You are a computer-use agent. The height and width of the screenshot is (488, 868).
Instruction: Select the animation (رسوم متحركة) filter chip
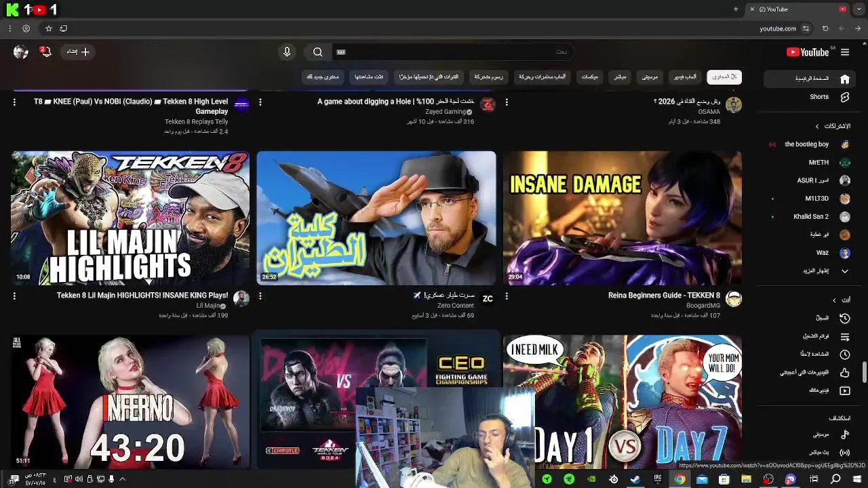pos(488,77)
